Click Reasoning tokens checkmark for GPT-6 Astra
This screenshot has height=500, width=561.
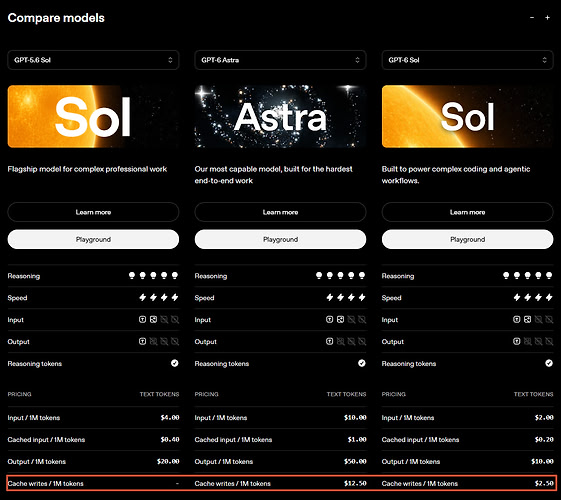(362, 363)
